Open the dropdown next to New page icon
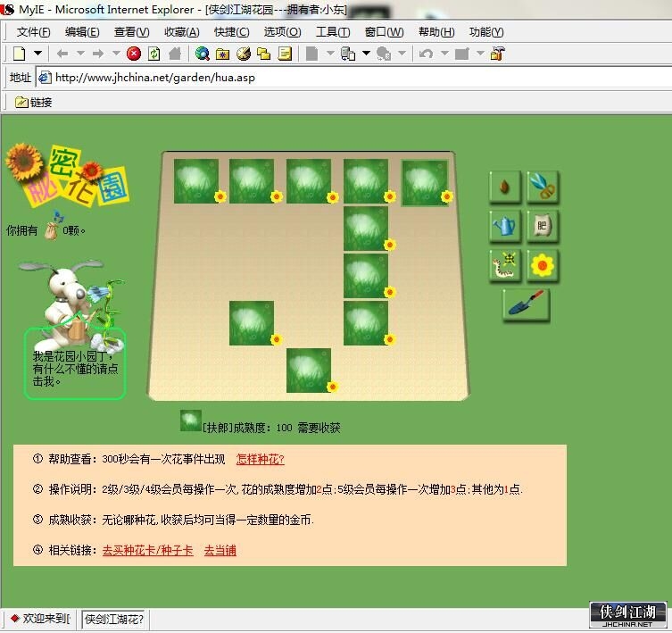672x633 pixels. [x=37, y=54]
